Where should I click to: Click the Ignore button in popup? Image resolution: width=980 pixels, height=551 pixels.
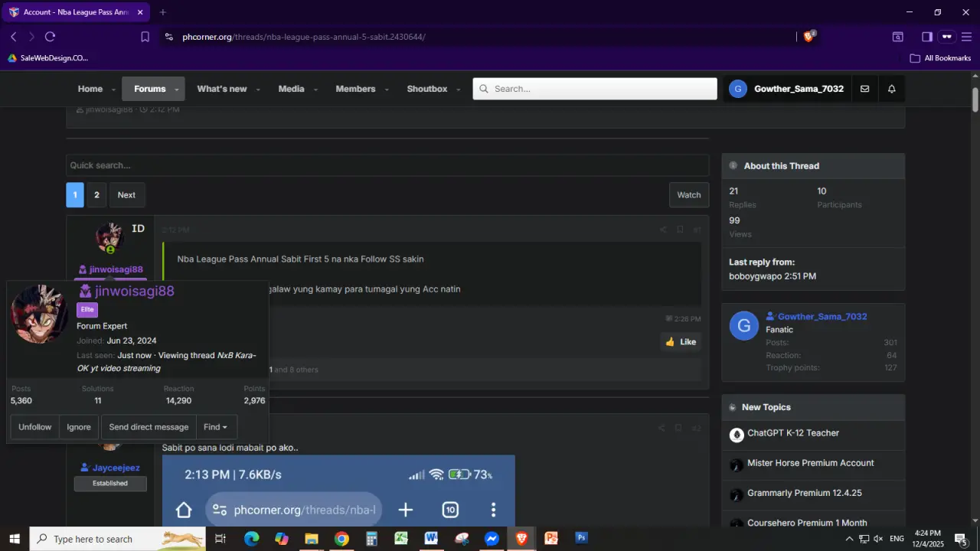[79, 427]
